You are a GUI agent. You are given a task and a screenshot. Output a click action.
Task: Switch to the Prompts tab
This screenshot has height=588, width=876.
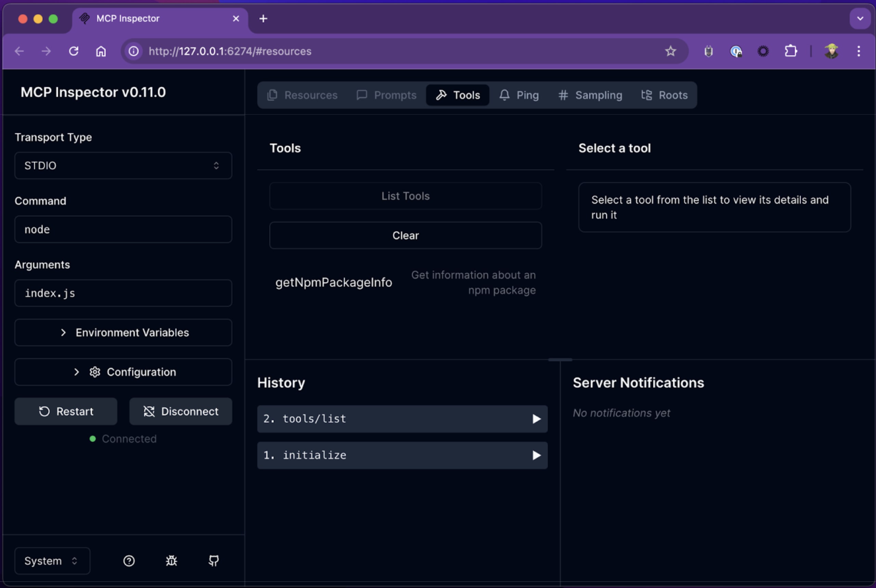tap(386, 95)
